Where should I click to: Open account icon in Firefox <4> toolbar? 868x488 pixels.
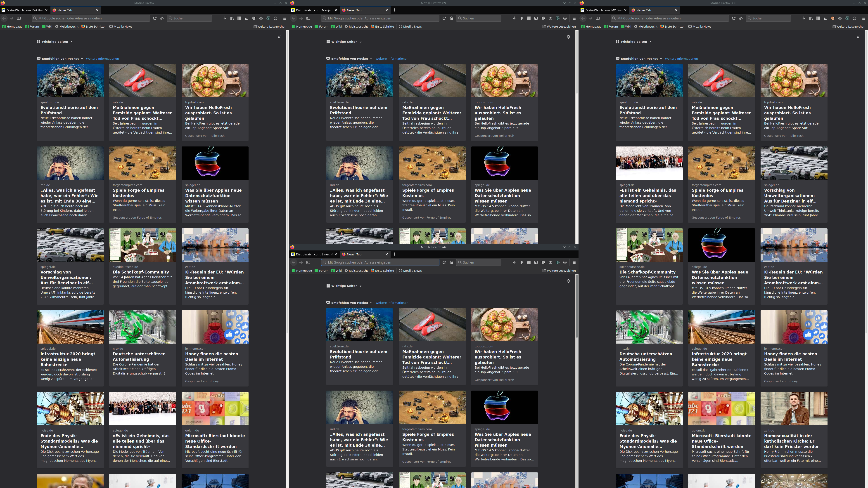click(550, 262)
